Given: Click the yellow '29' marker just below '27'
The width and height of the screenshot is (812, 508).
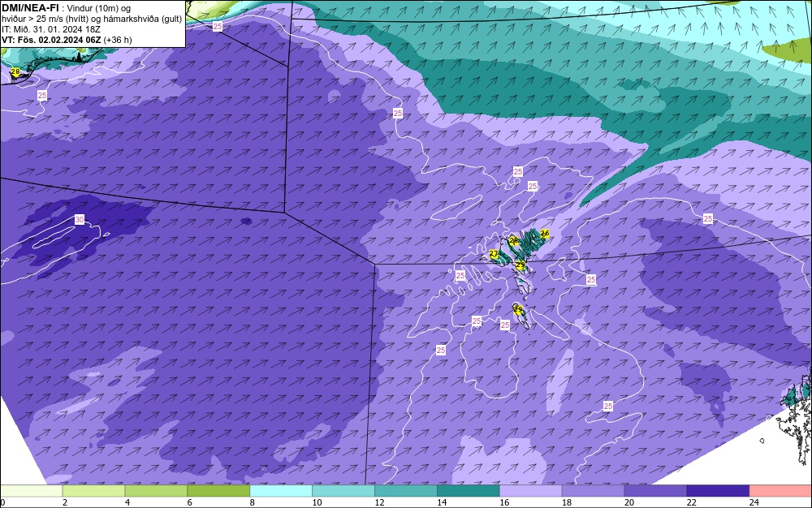Looking at the screenshot, I should (x=520, y=265).
